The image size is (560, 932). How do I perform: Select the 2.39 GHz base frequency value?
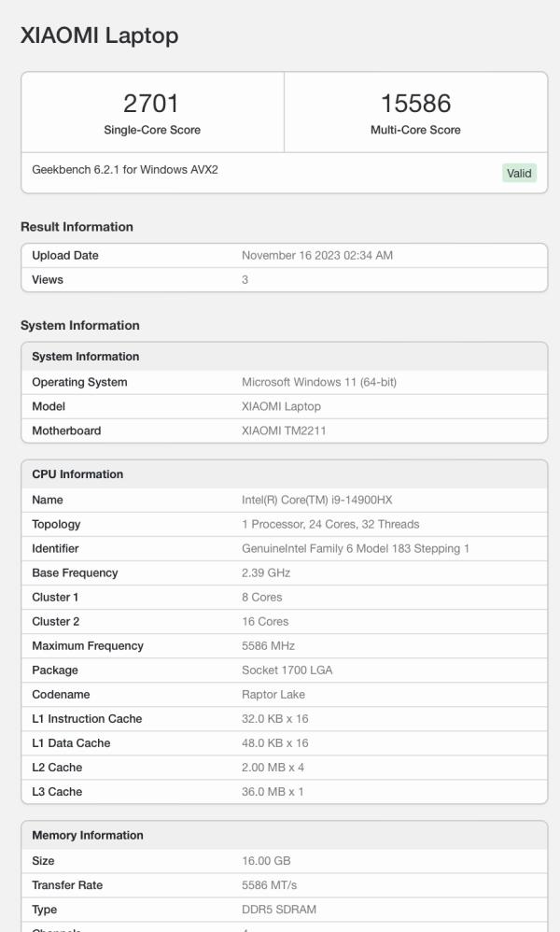(266, 572)
